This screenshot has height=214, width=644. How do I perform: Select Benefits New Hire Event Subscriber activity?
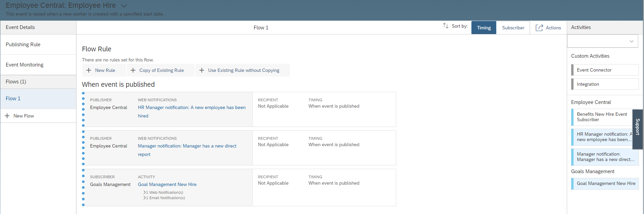(x=602, y=117)
